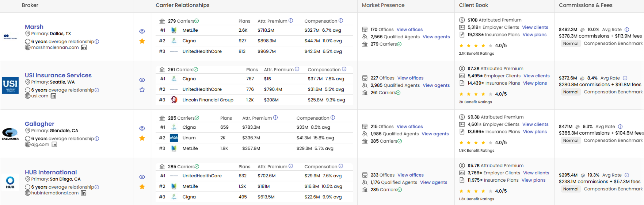Click Compensation info icon in Gallagher row
Viewport: 644px width, 205px height.
333,117
